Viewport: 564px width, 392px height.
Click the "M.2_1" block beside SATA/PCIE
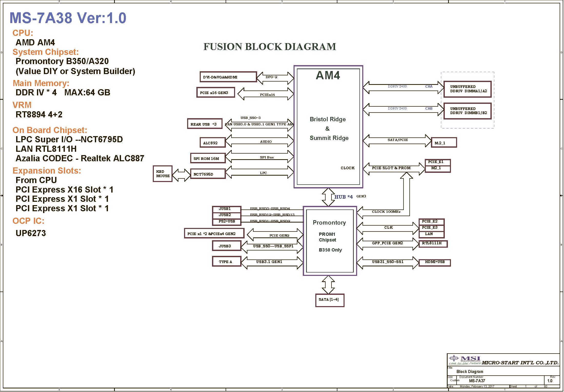click(x=444, y=143)
